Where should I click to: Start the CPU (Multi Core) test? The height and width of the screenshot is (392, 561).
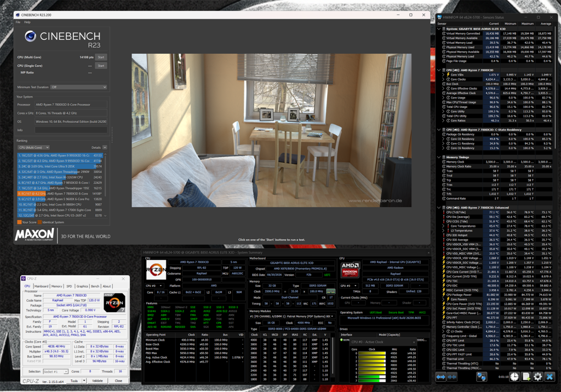click(101, 57)
